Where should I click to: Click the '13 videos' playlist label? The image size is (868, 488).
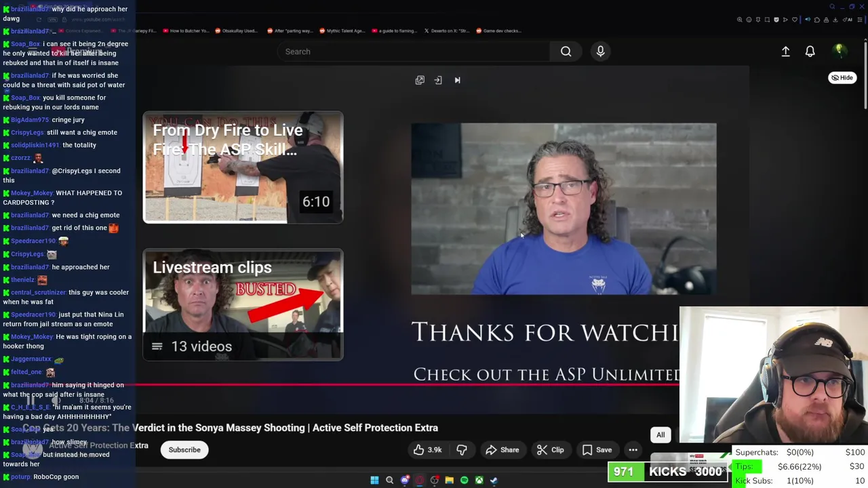coord(201,346)
